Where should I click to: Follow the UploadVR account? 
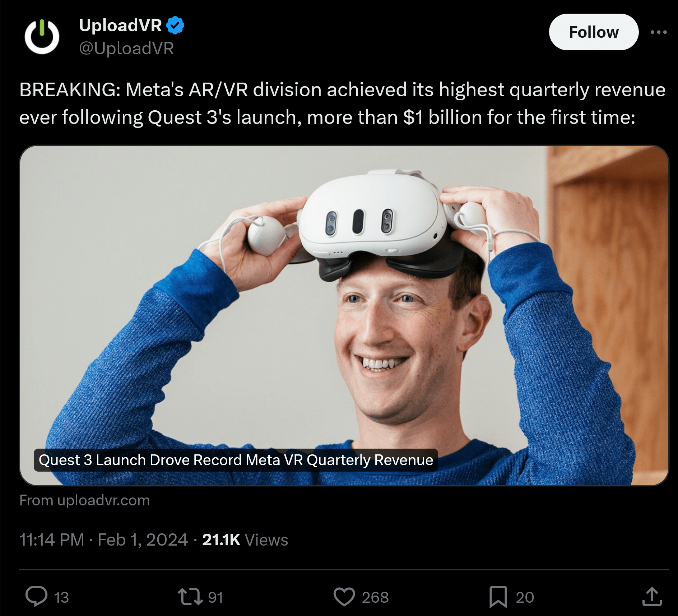pyautogui.click(x=594, y=32)
